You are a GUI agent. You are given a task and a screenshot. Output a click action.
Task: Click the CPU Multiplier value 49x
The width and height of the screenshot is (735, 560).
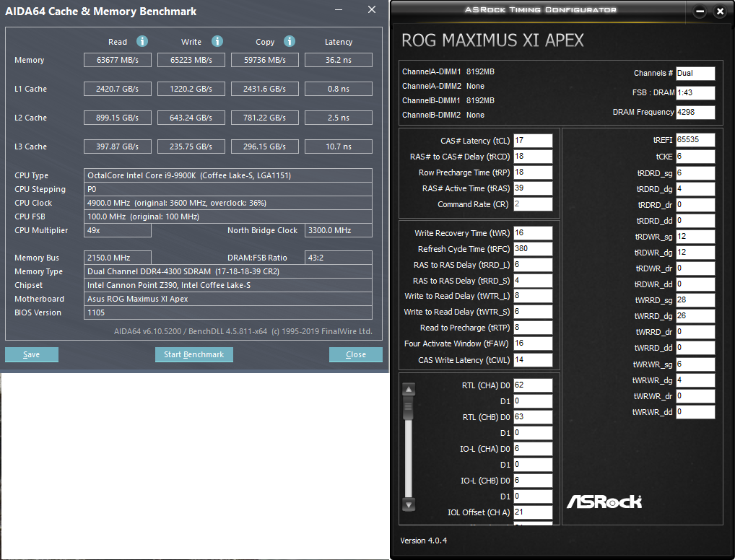[x=118, y=230]
